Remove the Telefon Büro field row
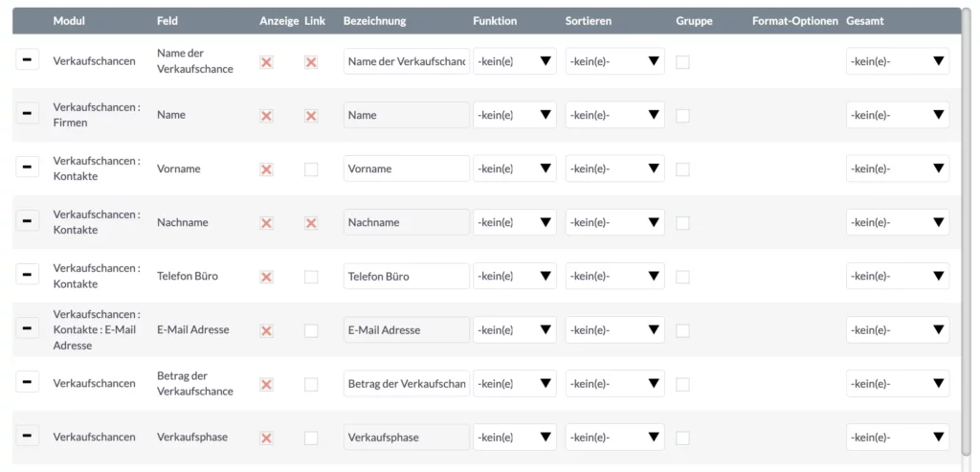The image size is (980, 472). click(x=27, y=274)
